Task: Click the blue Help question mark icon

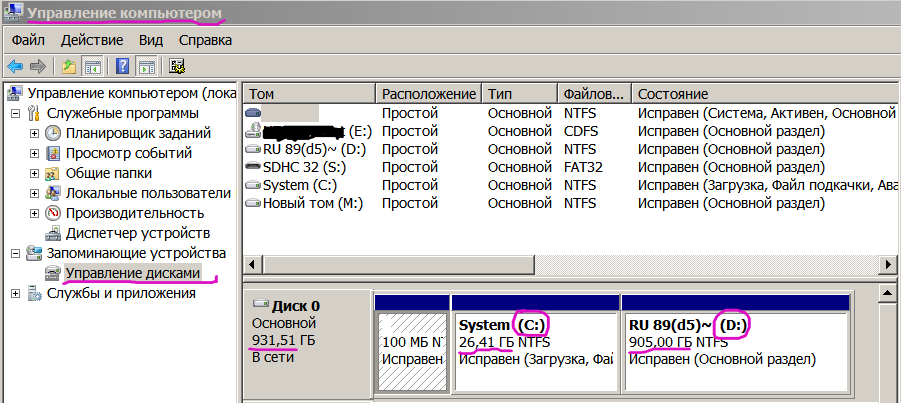Action: tap(123, 67)
